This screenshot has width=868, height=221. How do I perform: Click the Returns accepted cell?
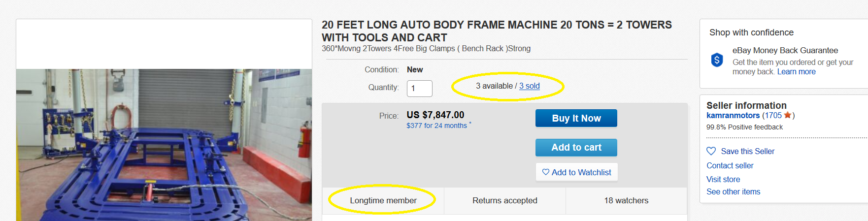505,200
